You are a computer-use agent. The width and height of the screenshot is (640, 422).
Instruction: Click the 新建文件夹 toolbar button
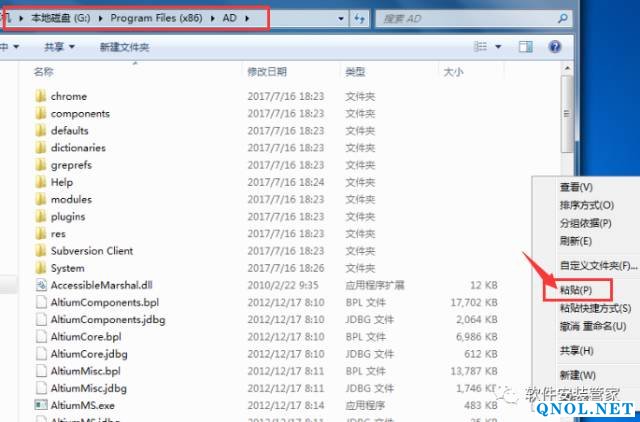(124, 47)
